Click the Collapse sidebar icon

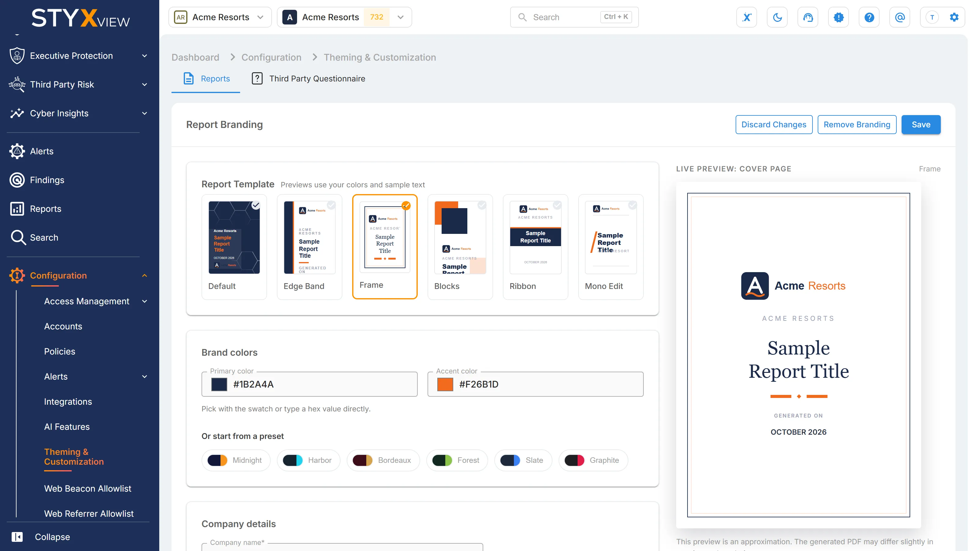17,537
